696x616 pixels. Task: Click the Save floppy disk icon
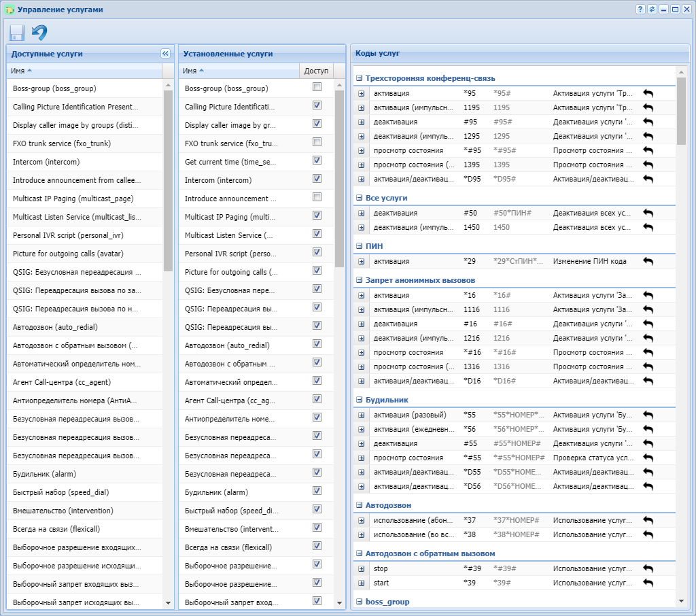(17, 32)
